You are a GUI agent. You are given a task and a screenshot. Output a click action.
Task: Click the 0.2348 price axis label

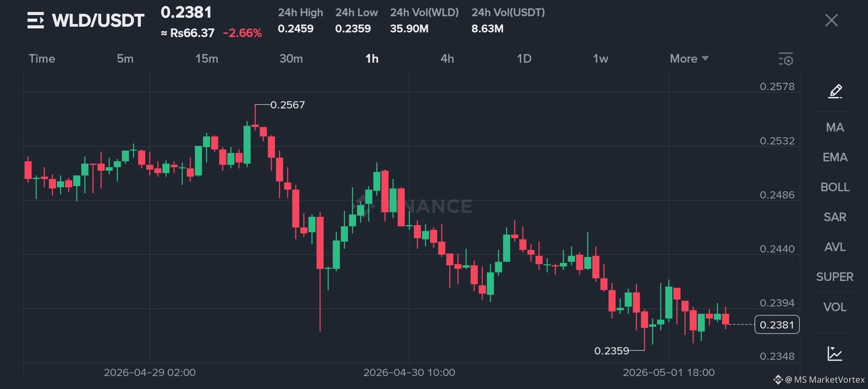coord(777,356)
